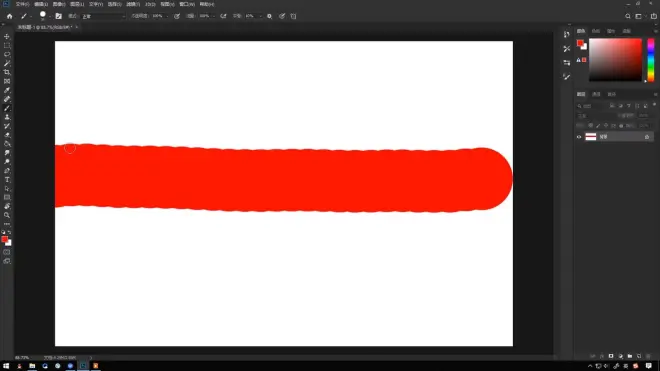Hide the Background layer with eye icon
Image resolution: width=660 pixels, height=371 pixels.
(579, 137)
